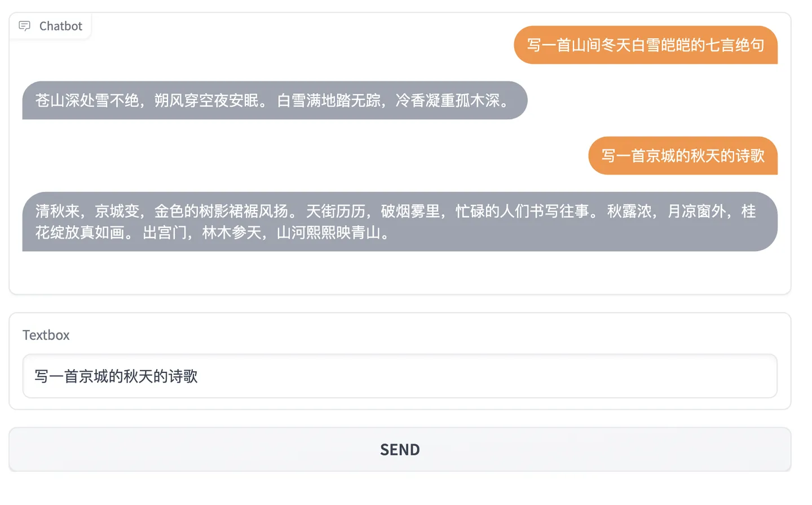
Task: Click empty chat area below the last reply
Action: pyautogui.click(x=399, y=274)
